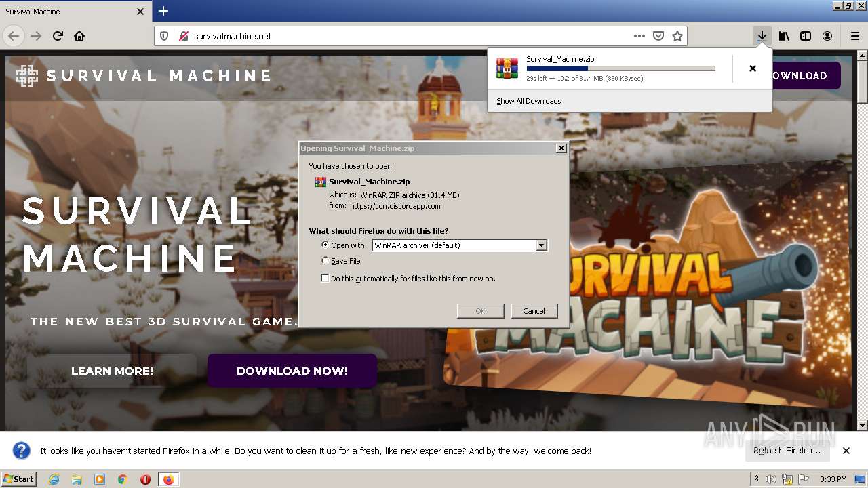Open page actions three-dot menu
The width and height of the screenshot is (868, 488).
pyautogui.click(x=639, y=36)
